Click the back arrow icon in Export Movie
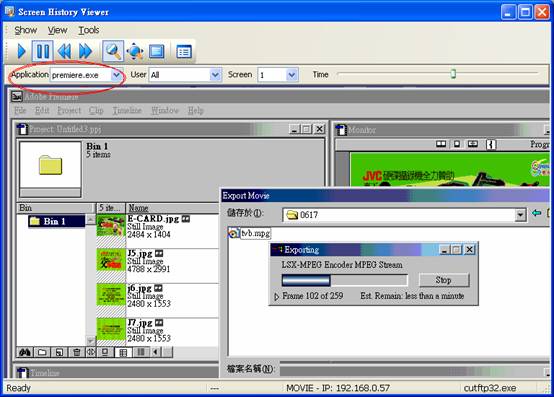 537,213
